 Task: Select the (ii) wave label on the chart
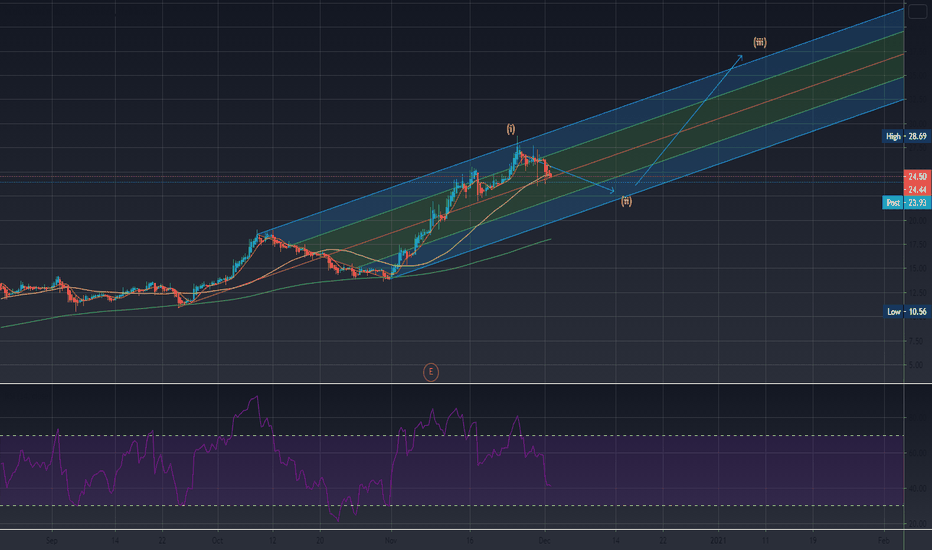click(626, 201)
